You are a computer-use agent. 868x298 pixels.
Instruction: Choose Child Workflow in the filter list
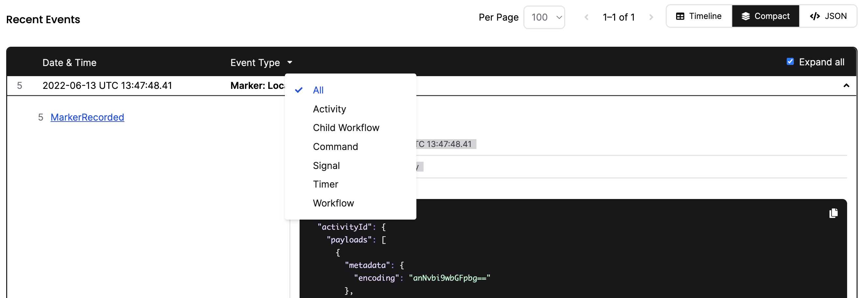pyautogui.click(x=346, y=127)
